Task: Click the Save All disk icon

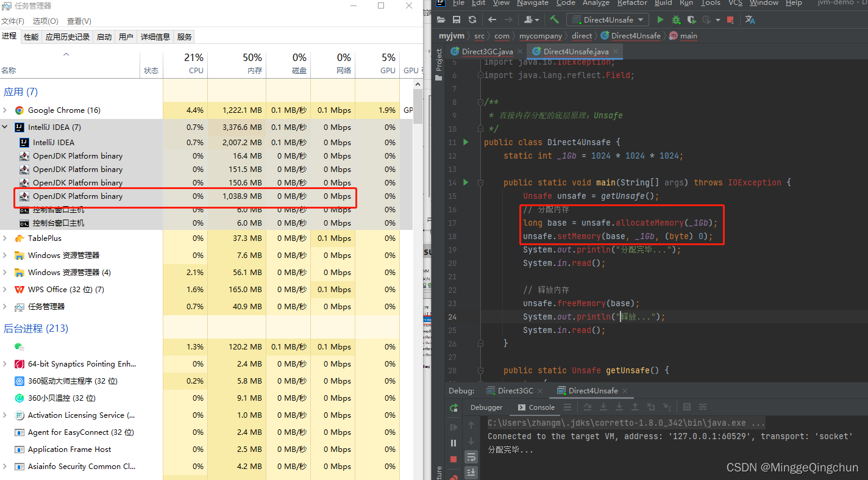Action: (x=457, y=20)
